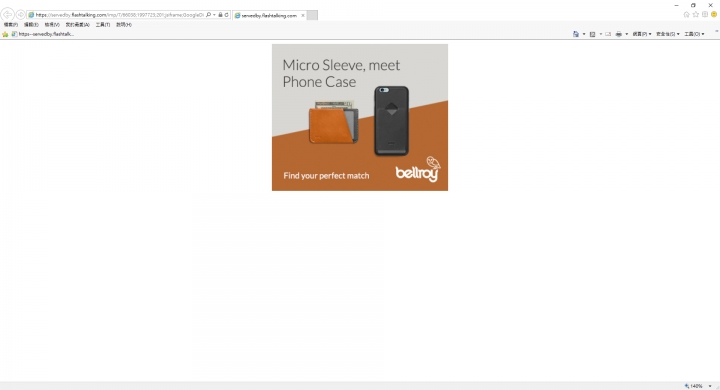Click the Tools gear icon at top right
The width and height of the screenshot is (720, 390).
[705, 15]
